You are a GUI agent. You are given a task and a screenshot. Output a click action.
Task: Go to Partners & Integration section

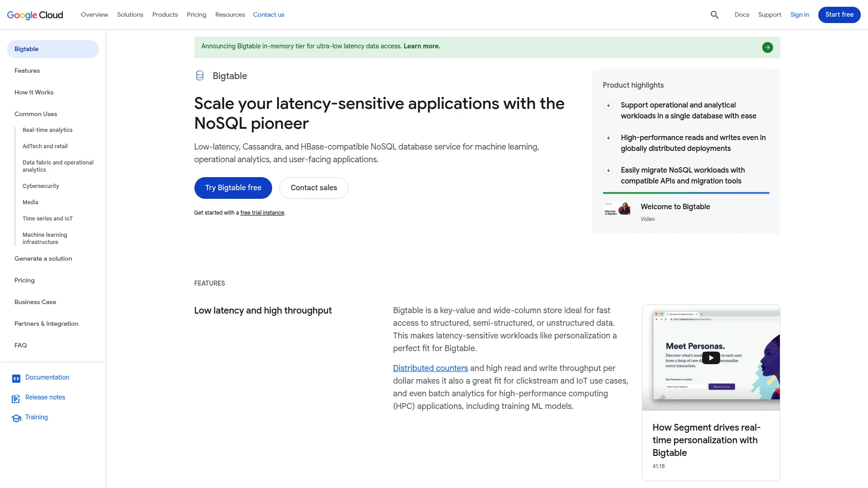[x=47, y=324]
